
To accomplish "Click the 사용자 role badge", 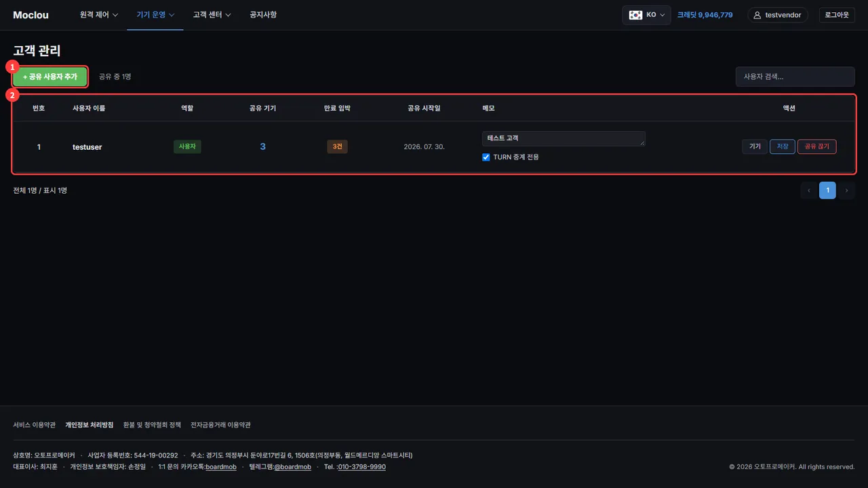I will coord(187,146).
